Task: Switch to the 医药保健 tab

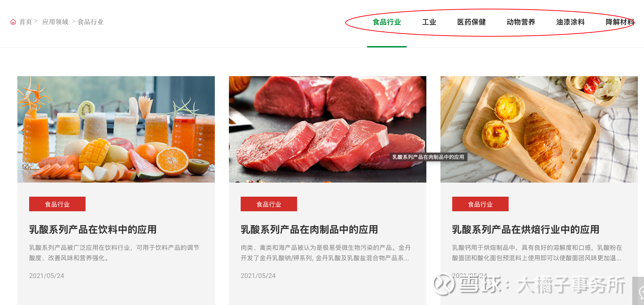Action: [x=471, y=22]
